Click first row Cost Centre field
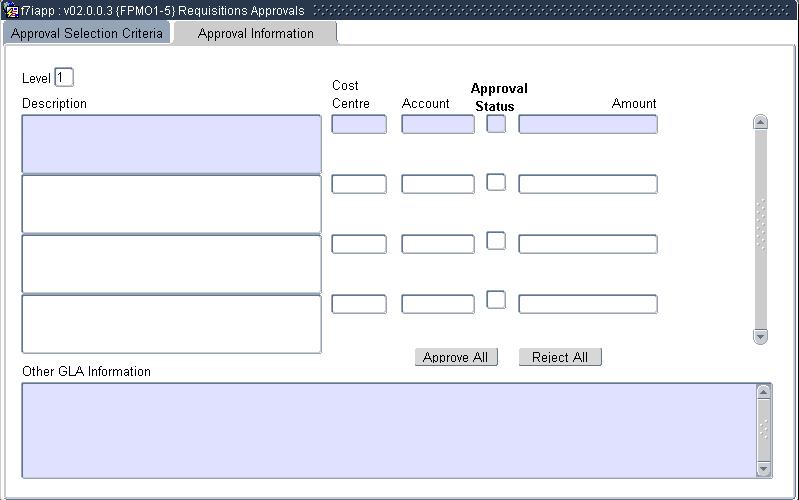This screenshot has width=799, height=500. pyautogui.click(x=359, y=124)
